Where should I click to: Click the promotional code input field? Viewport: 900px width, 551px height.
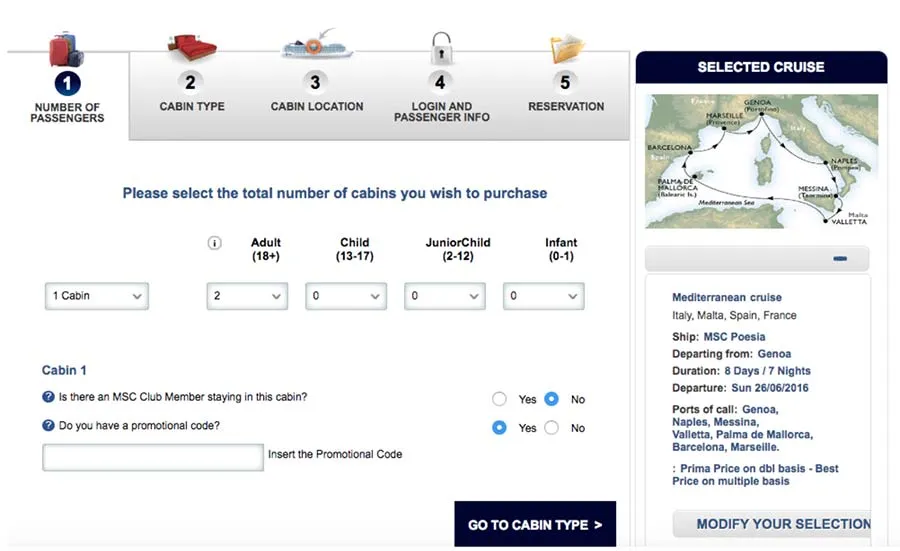pyautogui.click(x=153, y=457)
